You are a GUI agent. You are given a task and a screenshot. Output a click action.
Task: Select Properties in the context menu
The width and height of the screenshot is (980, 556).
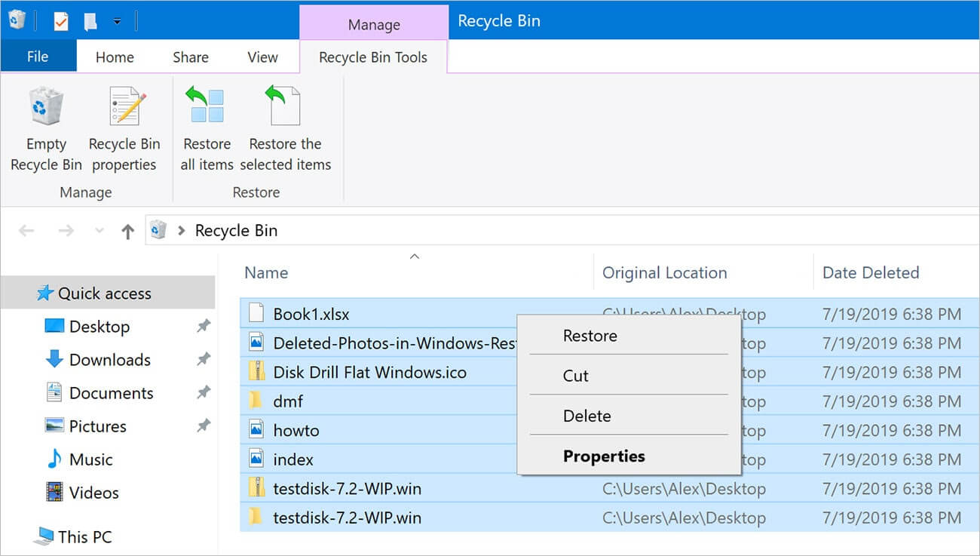[603, 456]
